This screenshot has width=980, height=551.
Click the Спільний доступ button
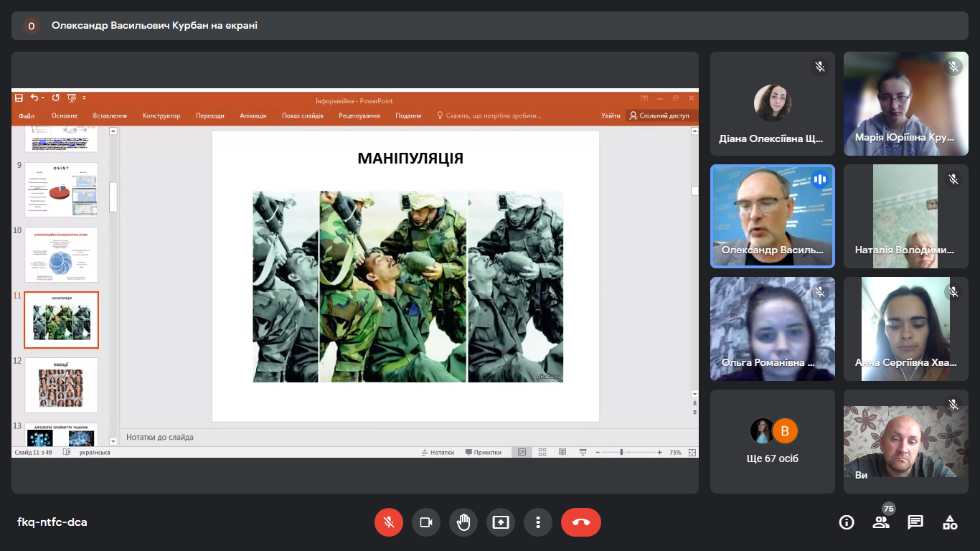[659, 116]
